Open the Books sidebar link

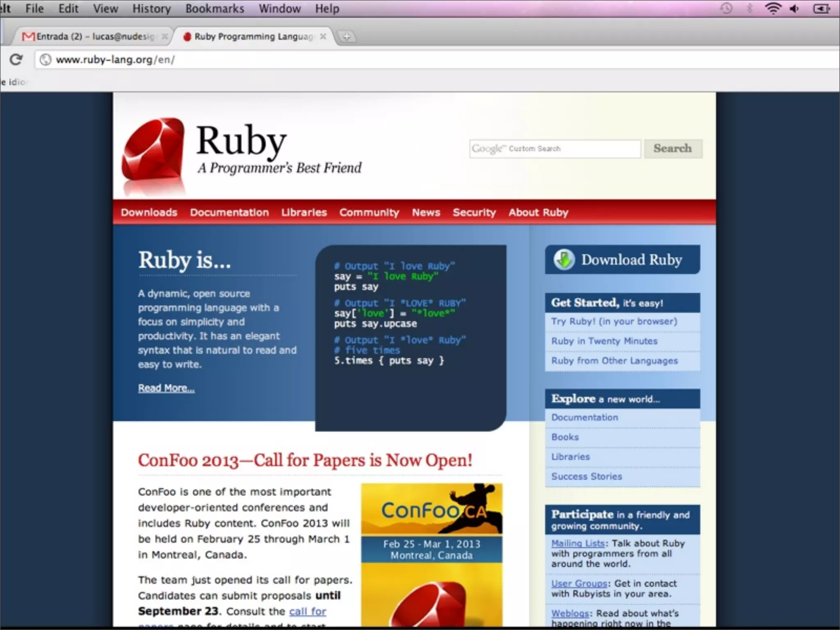pyautogui.click(x=565, y=437)
